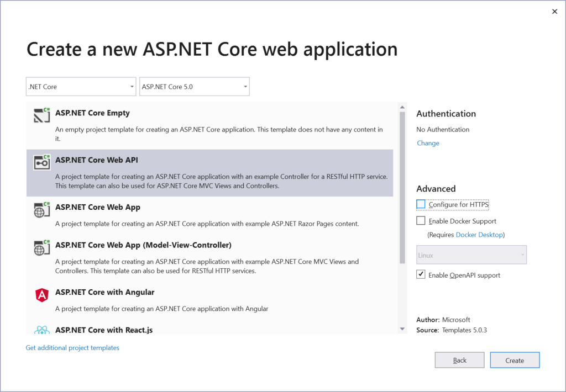Screen dimensions: 566x392
Task: Close the dialog with the X icon
Action: 554,12
